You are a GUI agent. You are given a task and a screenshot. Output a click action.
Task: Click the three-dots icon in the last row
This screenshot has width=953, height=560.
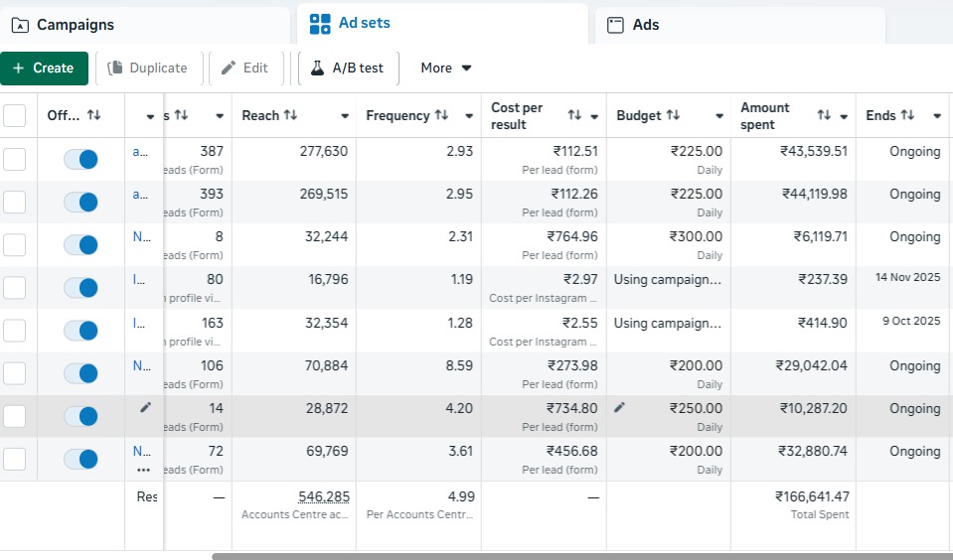point(144,470)
